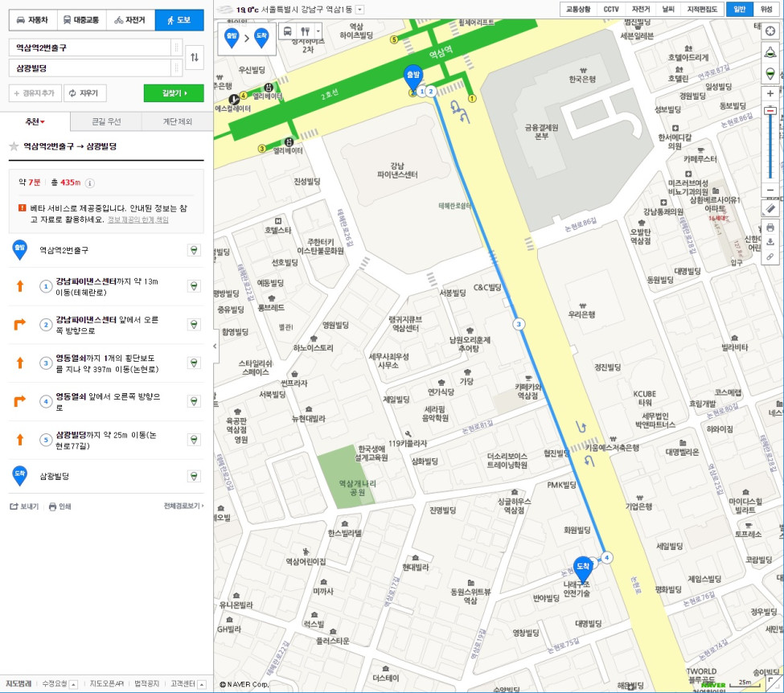Image resolution: width=784 pixels, height=693 pixels.
Task: Switch to the 대중교통 transit tab
Action: tap(81, 19)
